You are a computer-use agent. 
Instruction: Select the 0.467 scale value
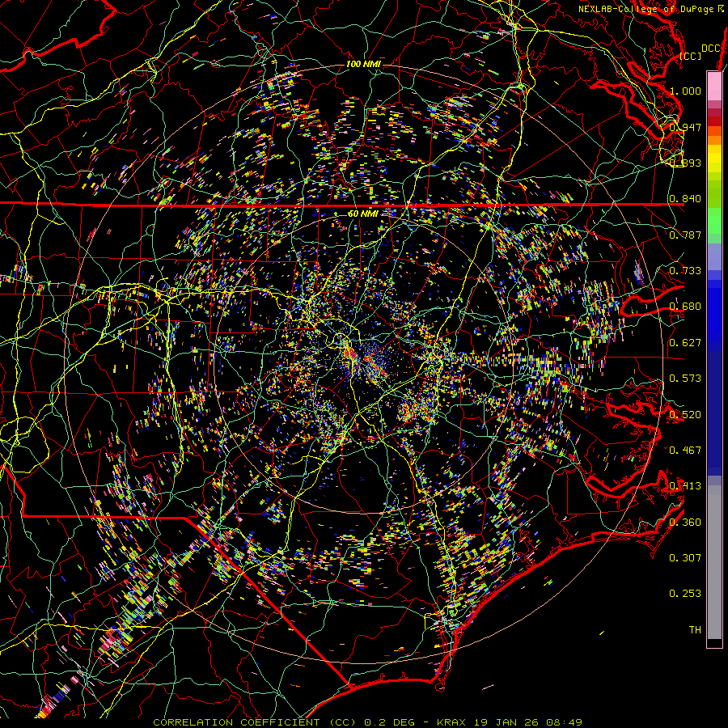coord(685,450)
